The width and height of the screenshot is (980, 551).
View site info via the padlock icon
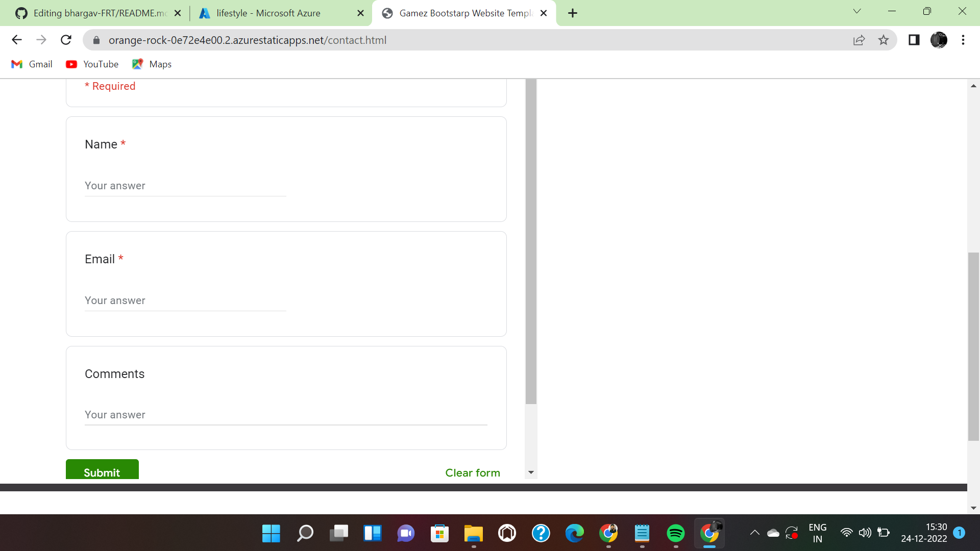tap(96, 40)
